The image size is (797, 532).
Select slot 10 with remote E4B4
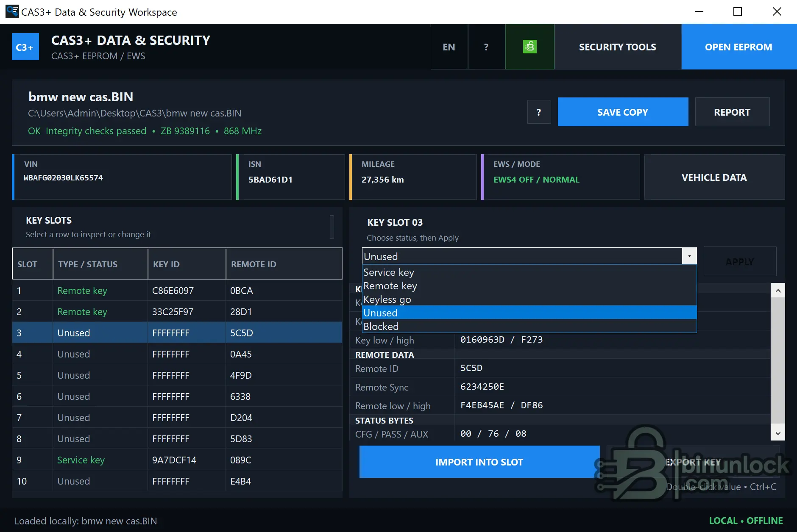177,481
